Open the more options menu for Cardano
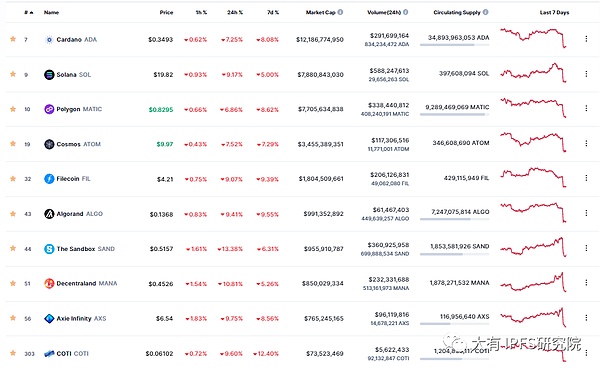Viewport: 600px width, 370px height. point(586,39)
